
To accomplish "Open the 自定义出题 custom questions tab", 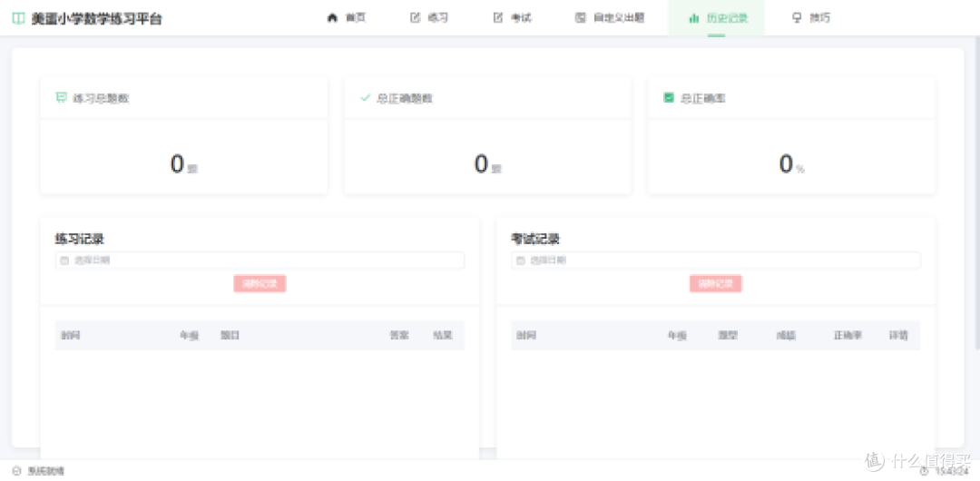I will (x=610, y=17).
